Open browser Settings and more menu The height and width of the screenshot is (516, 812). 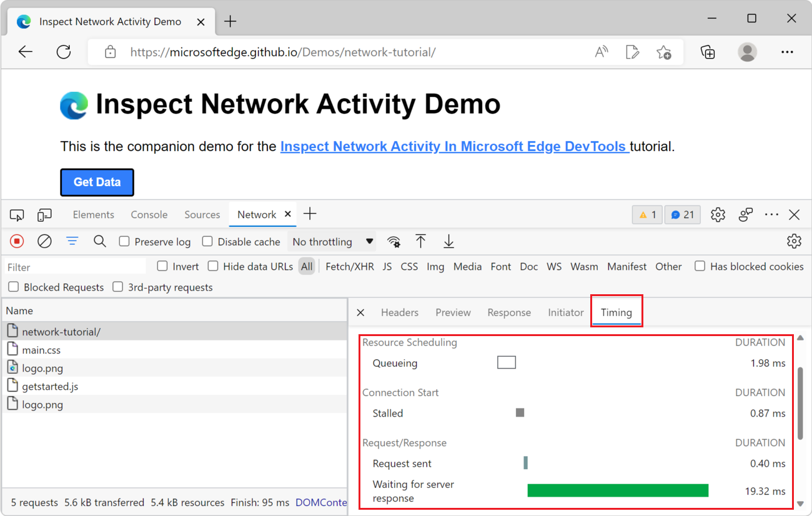787,52
